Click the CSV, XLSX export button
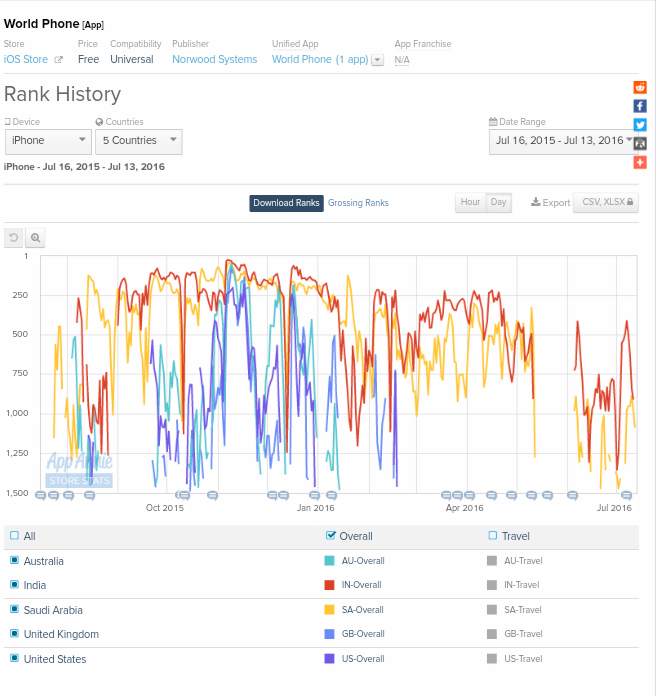The image size is (656, 696). click(605, 202)
